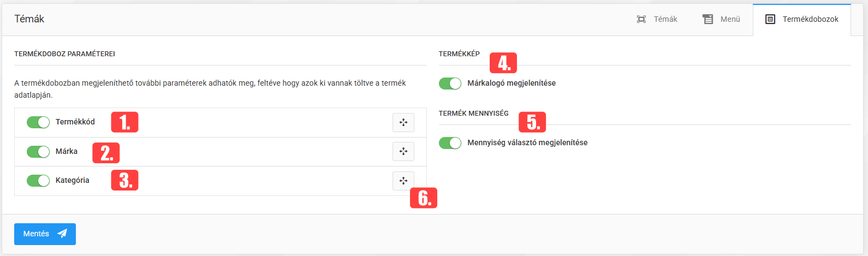Click the Mennyiség választó megjelenítése label

(527, 143)
